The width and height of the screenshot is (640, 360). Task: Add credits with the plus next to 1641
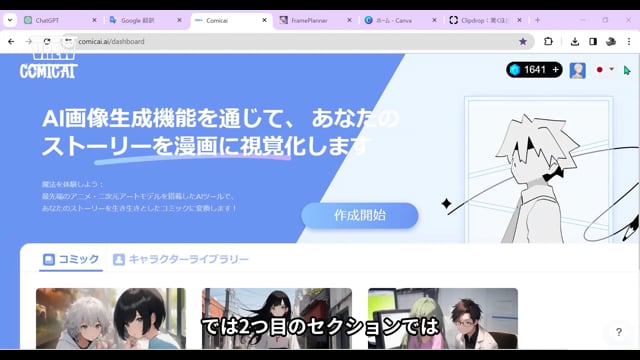555,70
